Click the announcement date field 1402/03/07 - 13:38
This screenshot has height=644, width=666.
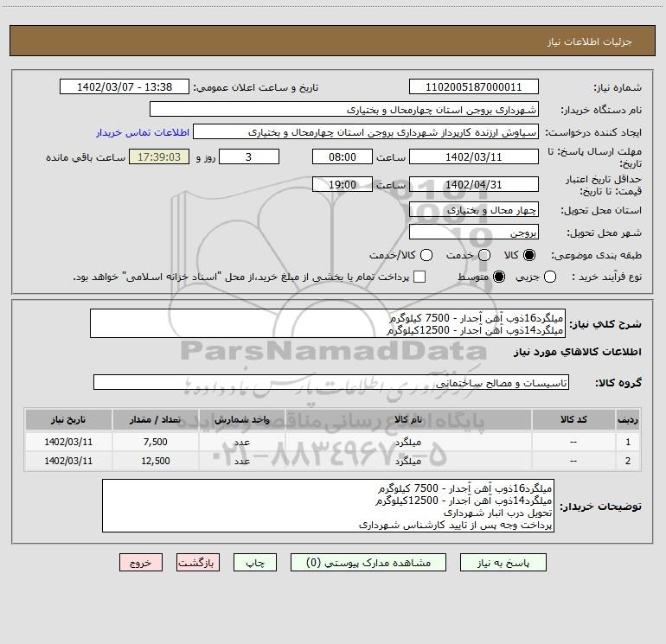125,87
